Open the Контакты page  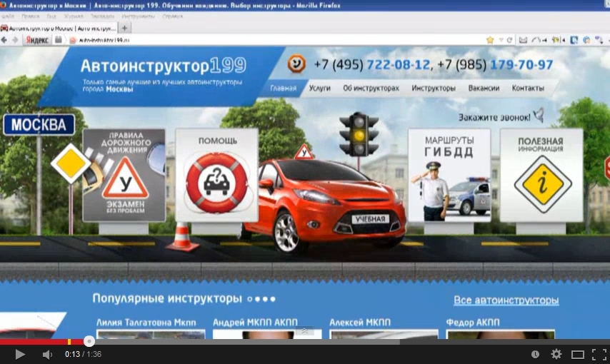coord(528,89)
